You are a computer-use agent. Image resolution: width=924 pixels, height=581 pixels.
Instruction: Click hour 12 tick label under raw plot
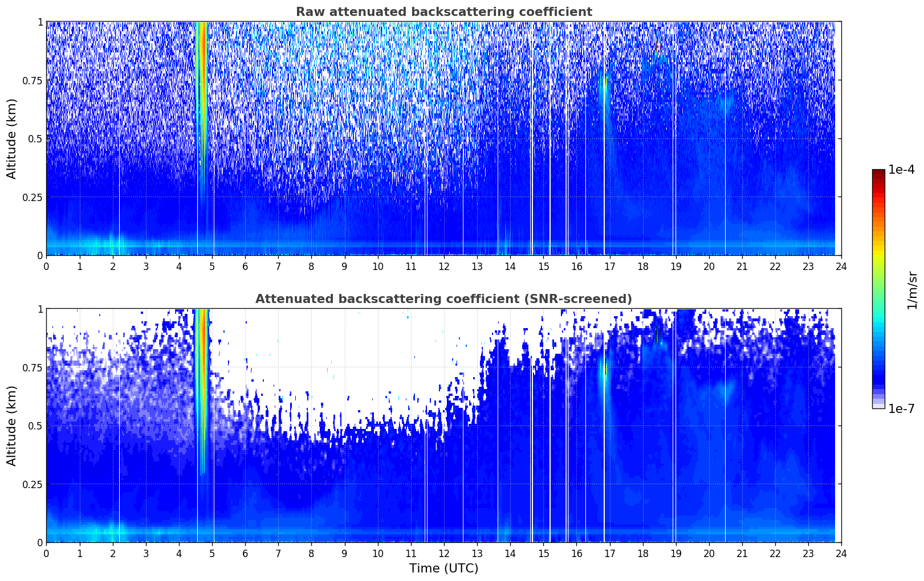click(444, 266)
